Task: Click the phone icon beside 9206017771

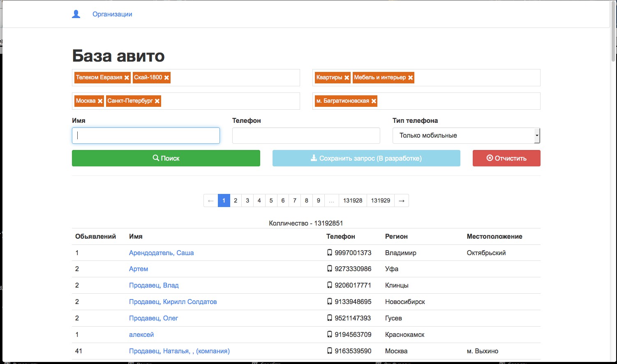Action: coord(329,285)
